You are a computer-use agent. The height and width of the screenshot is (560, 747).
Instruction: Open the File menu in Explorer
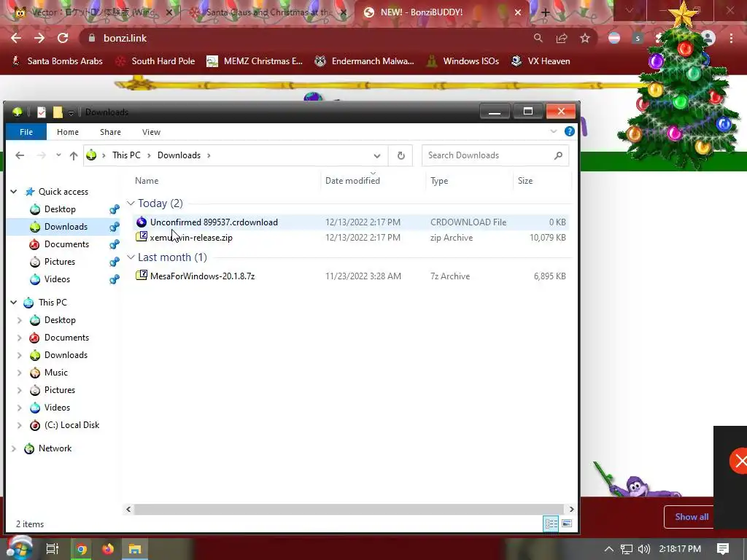[26, 132]
